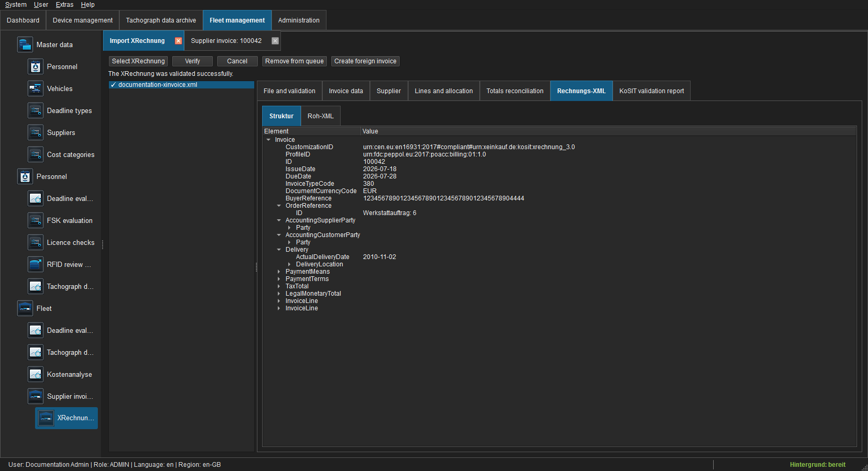Screen dimensions: 868x471
Task: Click the Cancel button
Action: pyautogui.click(x=237, y=61)
